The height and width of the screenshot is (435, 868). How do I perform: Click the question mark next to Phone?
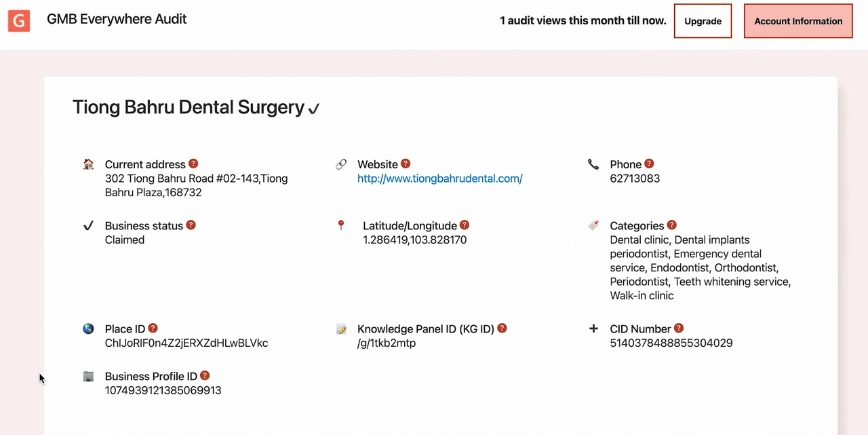point(649,164)
